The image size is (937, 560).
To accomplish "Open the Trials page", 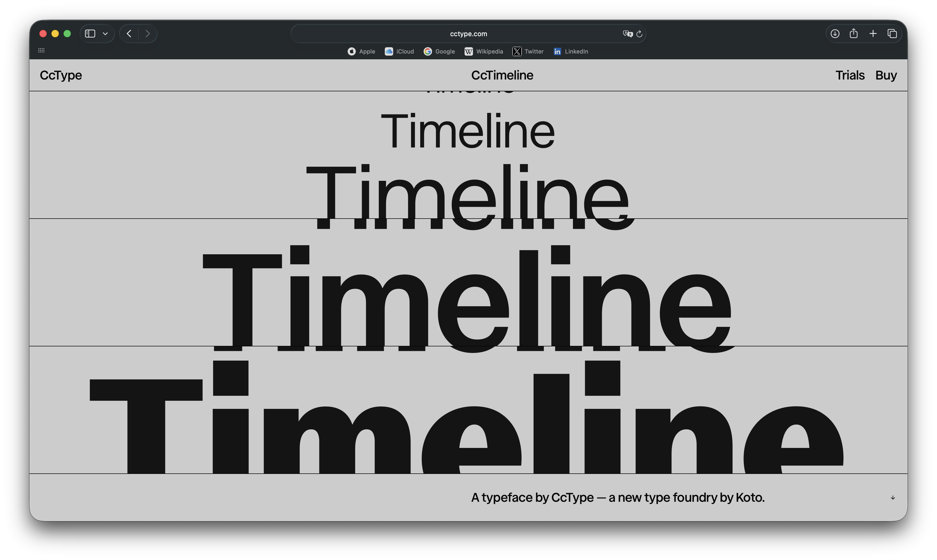I will point(850,75).
